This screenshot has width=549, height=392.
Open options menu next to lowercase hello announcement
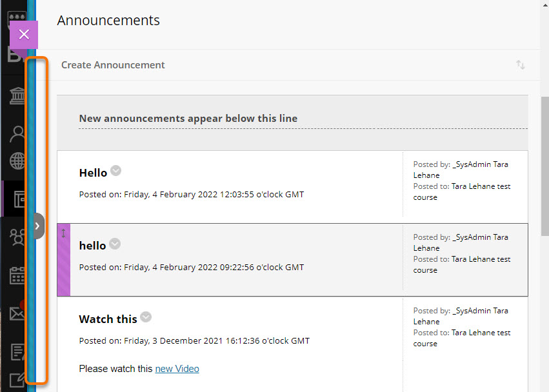pyautogui.click(x=115, y=244)
